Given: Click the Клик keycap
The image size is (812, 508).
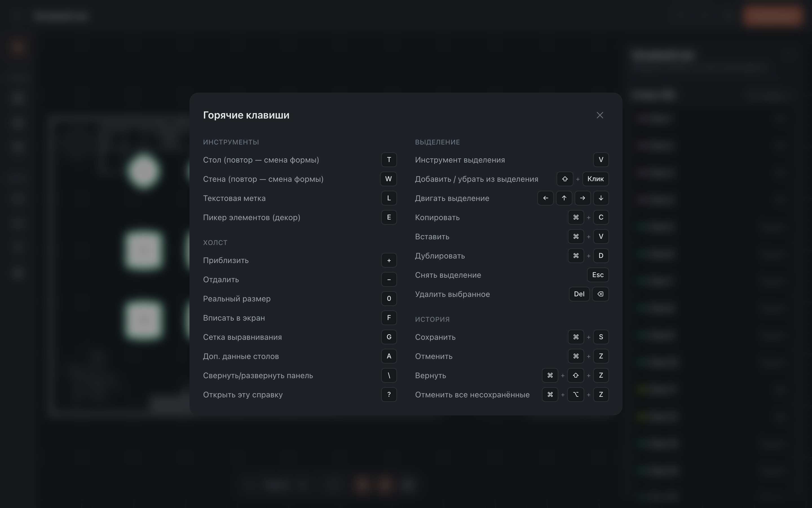Looking at the screenshot, I should pos(595,179).
